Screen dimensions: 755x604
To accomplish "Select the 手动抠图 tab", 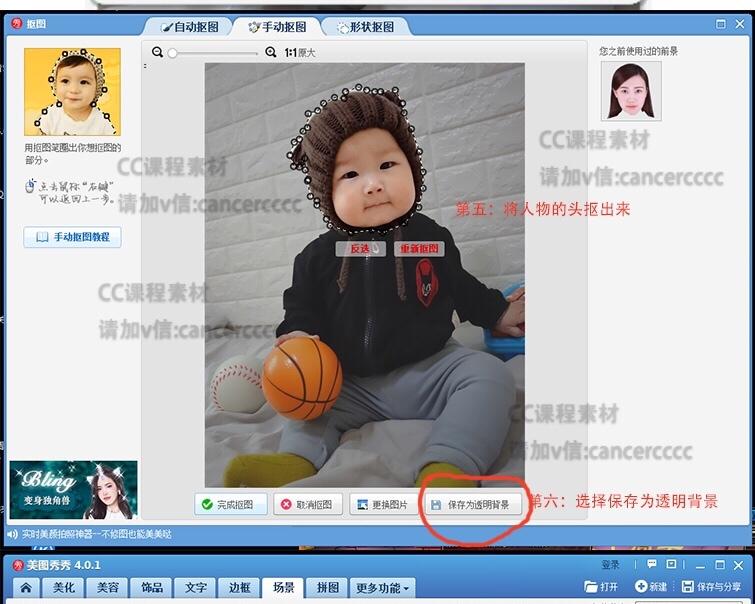I will coord(277,26).
